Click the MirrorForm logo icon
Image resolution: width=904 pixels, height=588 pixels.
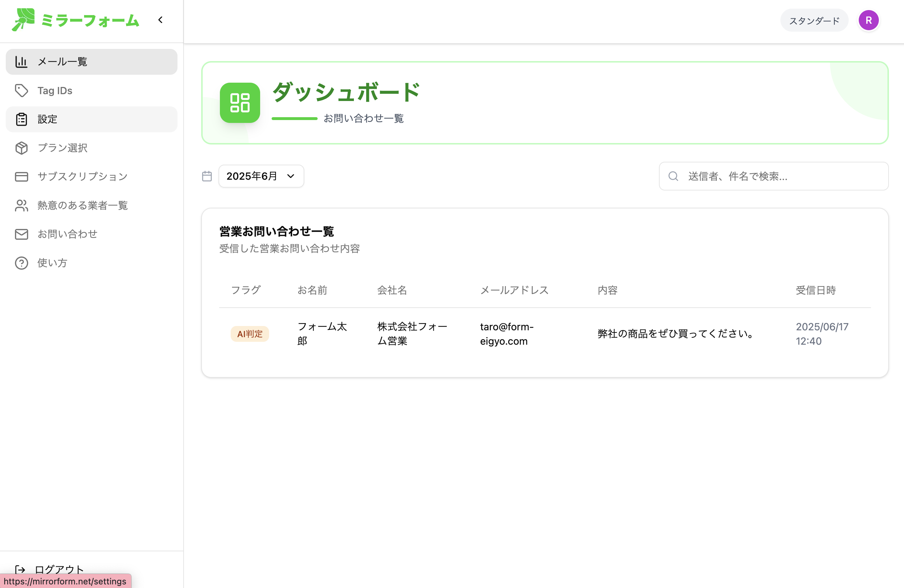[23, 19]
